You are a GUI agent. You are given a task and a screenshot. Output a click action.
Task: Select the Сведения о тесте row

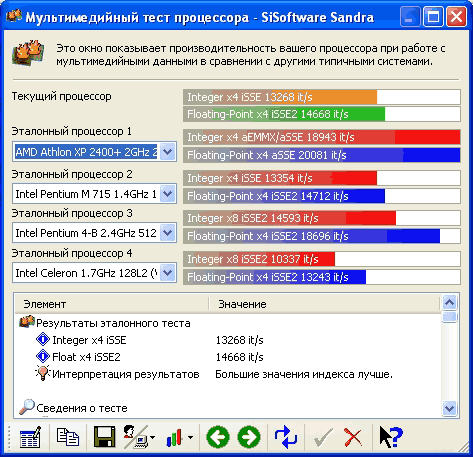[x=229, y=408]
